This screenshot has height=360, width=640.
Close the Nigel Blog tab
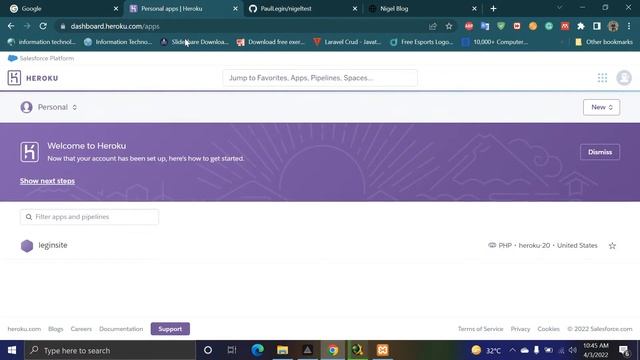[474, 9]
